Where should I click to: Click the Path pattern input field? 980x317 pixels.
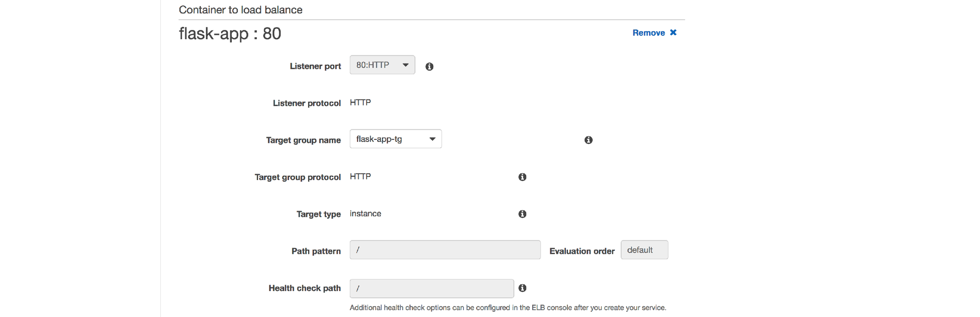(445, 250)
